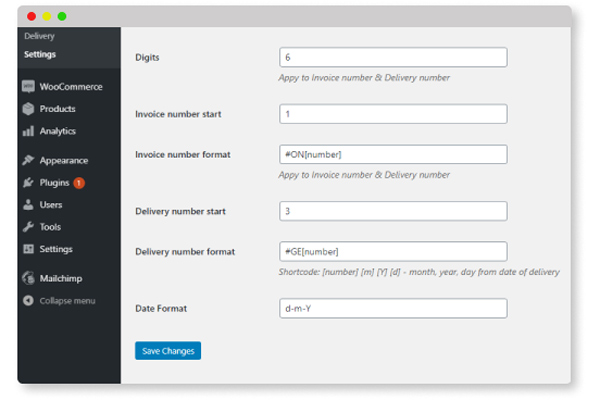Click the Mailchimp monkey icon

[x=29, y=278]
